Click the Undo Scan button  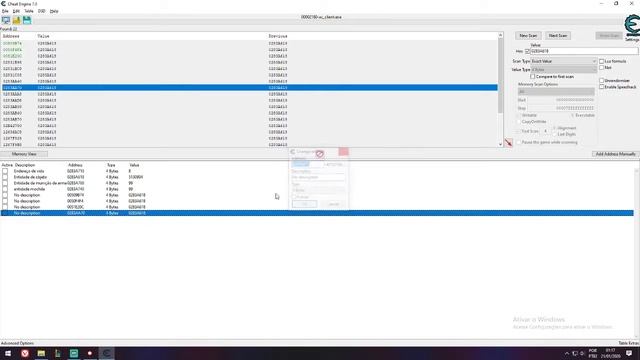[609, 36]
